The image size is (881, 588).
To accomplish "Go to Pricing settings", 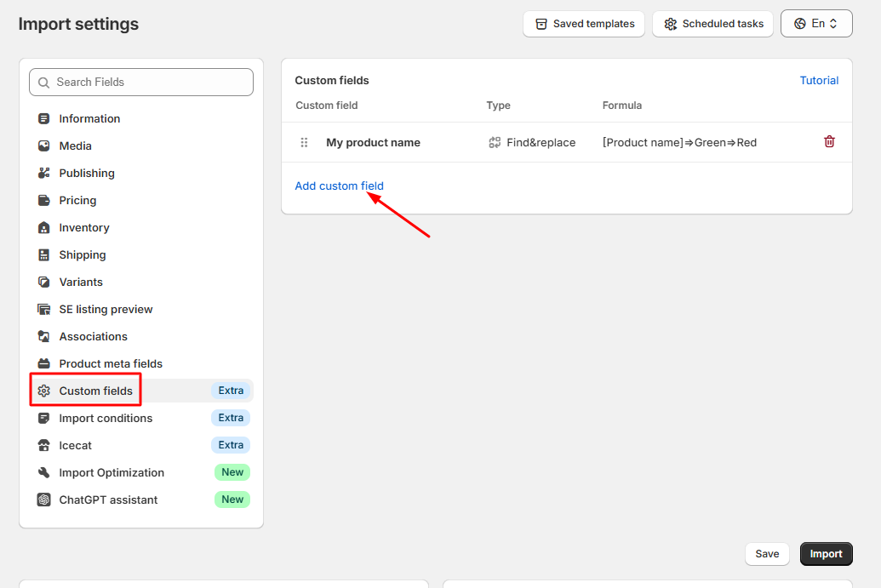I will coord(141,201).
